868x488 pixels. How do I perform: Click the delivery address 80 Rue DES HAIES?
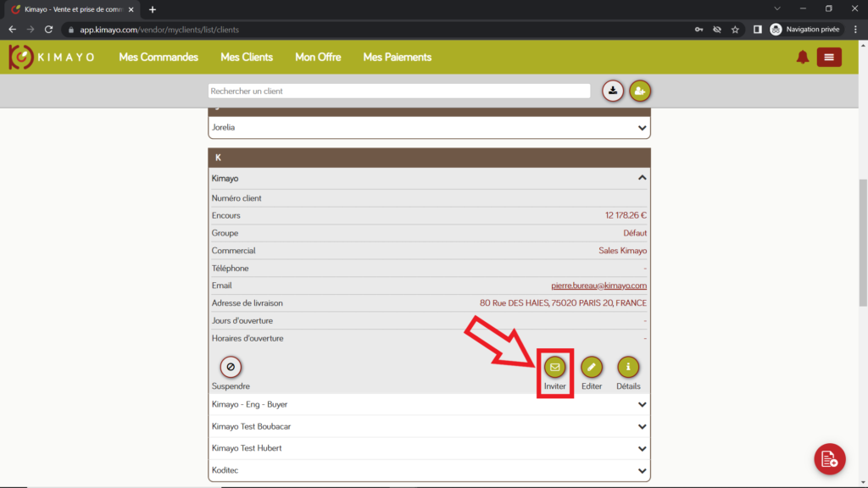click(563, 303)
